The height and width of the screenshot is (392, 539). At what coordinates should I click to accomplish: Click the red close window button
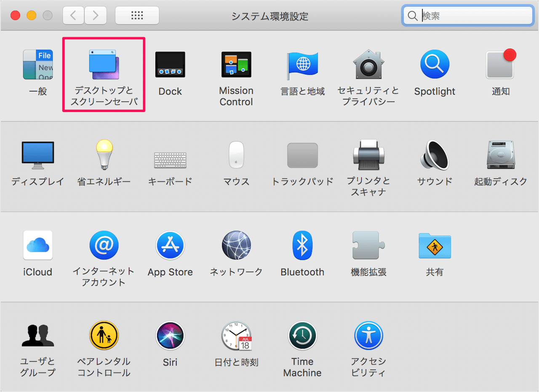coord(16,16)
